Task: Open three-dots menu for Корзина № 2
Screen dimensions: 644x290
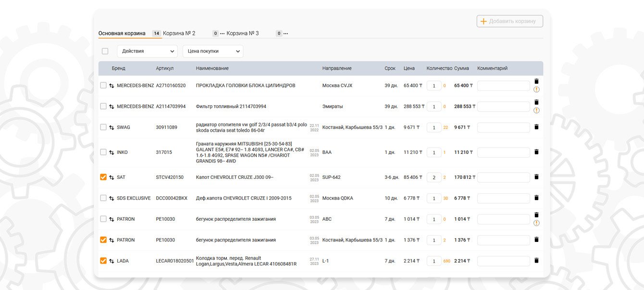Action: click(222, 34)
